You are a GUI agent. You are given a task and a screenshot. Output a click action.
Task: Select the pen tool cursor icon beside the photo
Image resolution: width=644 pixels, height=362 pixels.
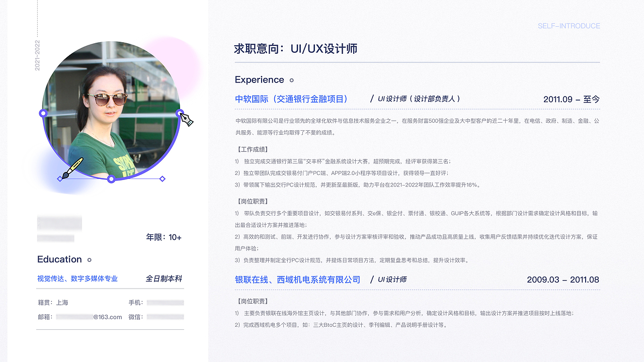187,121
